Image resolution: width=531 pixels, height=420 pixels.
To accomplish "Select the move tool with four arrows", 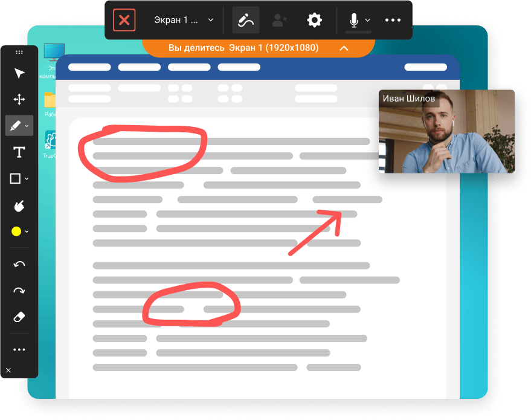I will [x=19, y=100].
